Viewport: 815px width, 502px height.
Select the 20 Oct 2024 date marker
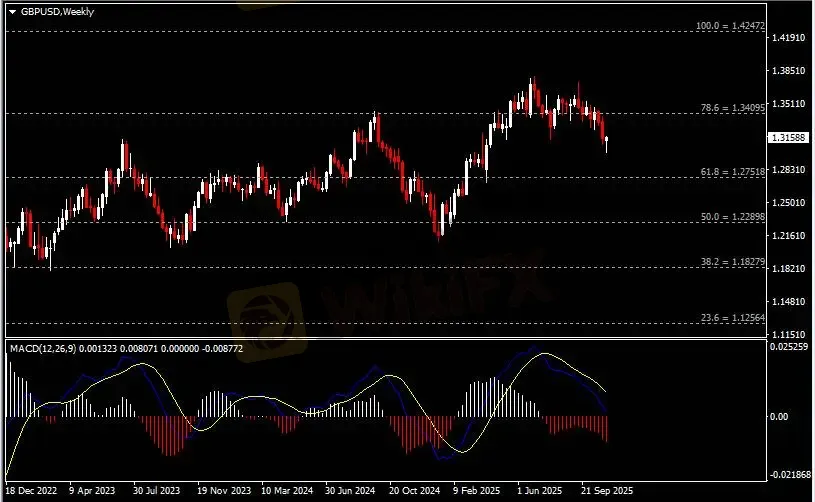point(414,492)
